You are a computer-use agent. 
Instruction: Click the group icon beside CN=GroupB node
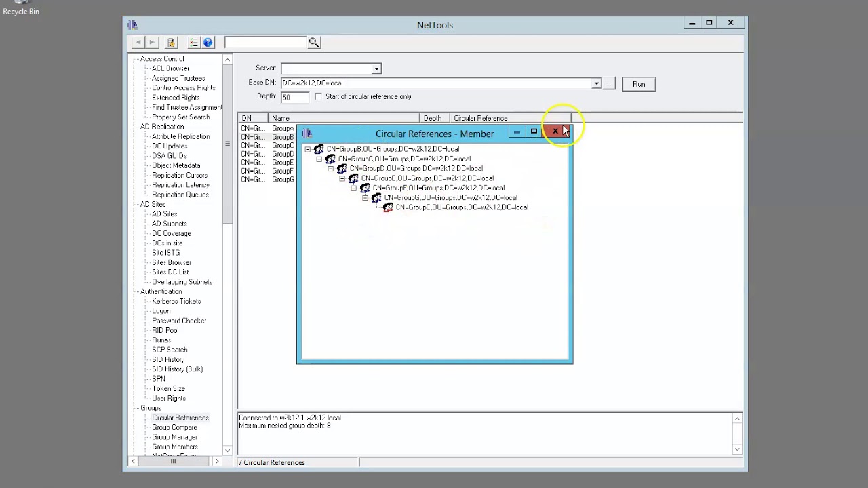319,149
